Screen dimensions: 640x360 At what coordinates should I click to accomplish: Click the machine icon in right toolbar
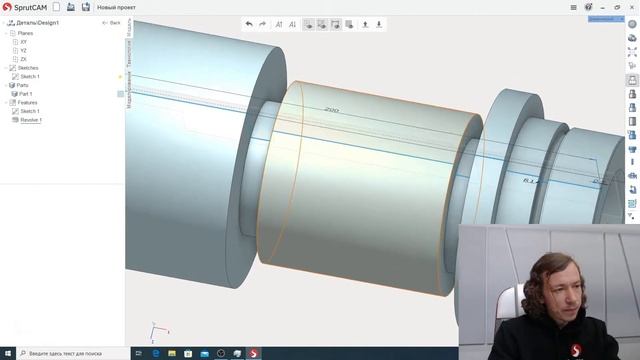coord(632,176)
